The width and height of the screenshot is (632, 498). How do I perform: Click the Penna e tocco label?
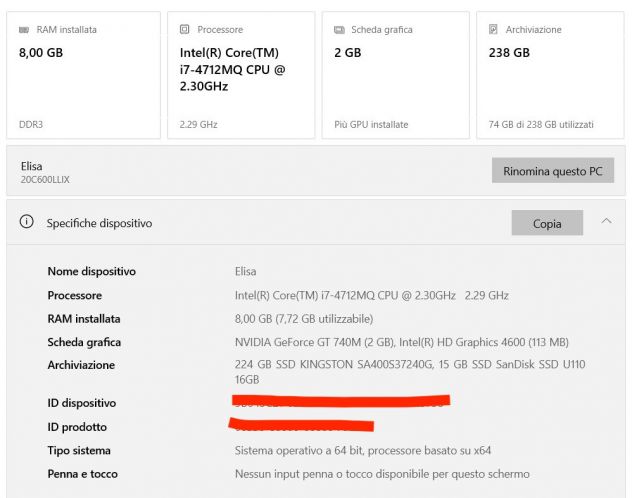point(83,474)
